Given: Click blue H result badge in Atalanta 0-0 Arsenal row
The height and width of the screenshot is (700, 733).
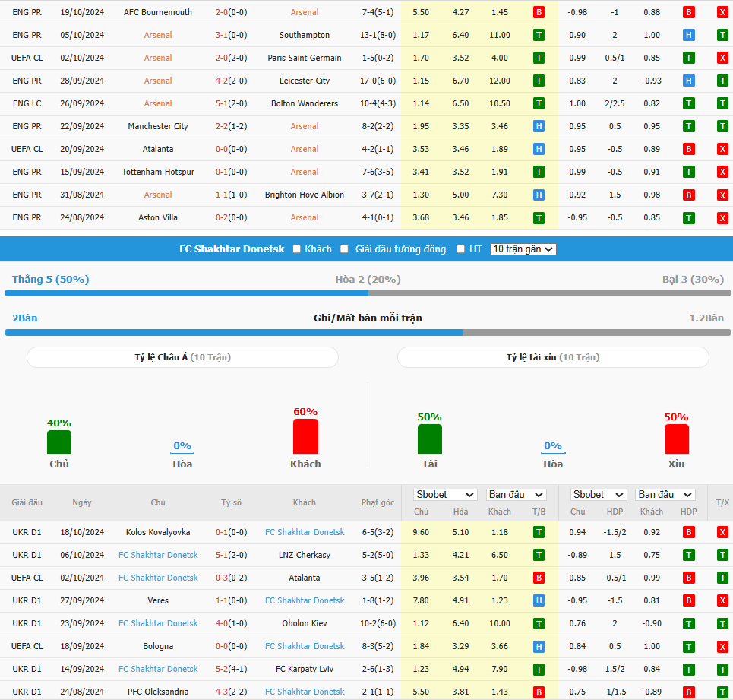Looking at the screenshot, I should [539, 149].
